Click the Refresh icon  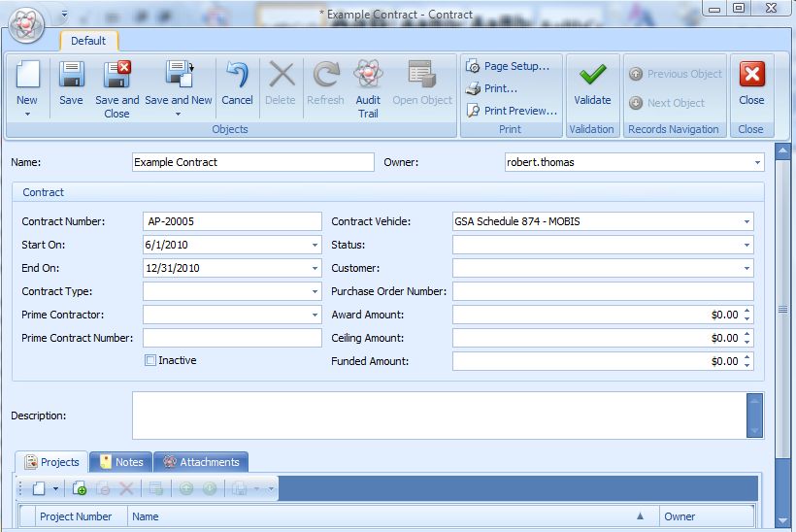pos(326,75)
